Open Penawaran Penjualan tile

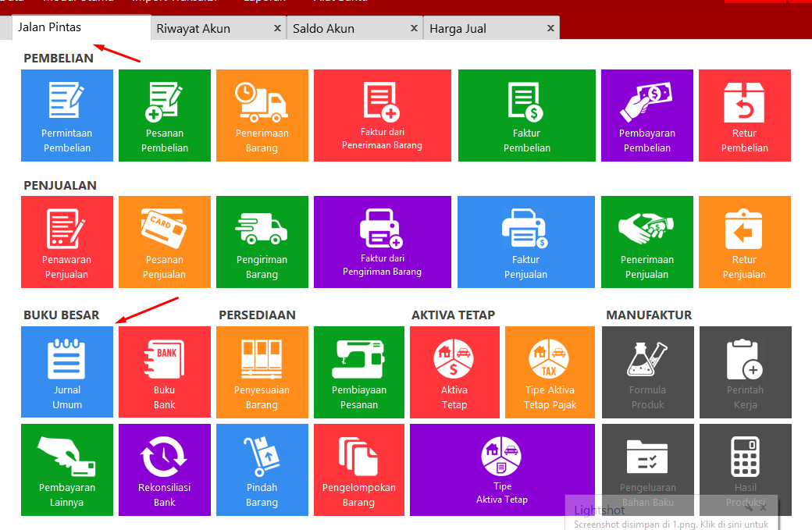[x=67, y=242]
